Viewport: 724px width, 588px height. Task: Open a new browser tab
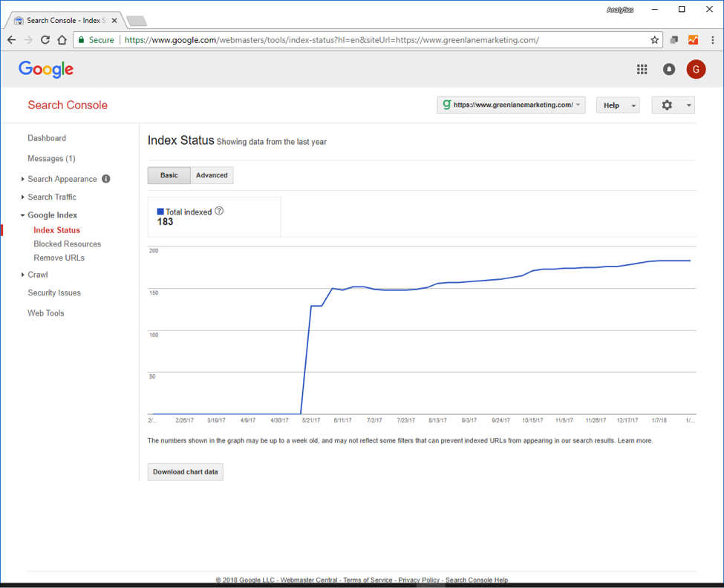coord(137,21)
